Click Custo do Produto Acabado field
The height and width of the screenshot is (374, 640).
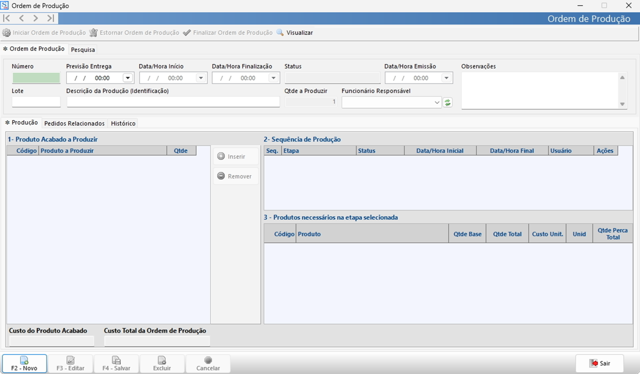[x=51, y=341]
